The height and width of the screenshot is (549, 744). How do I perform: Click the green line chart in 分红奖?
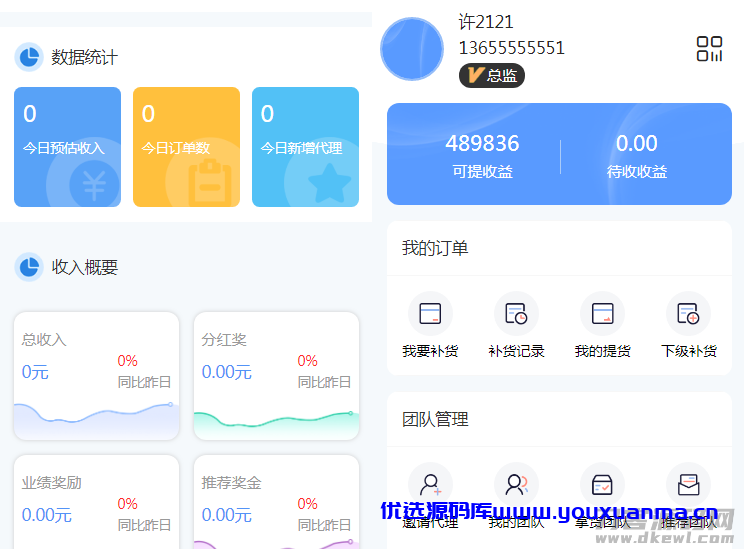[276, 425]
